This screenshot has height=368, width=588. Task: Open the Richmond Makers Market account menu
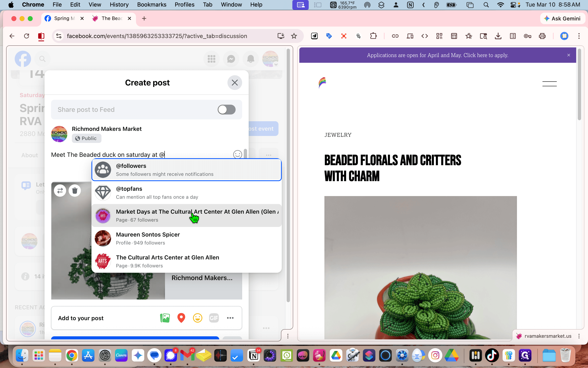270,59
